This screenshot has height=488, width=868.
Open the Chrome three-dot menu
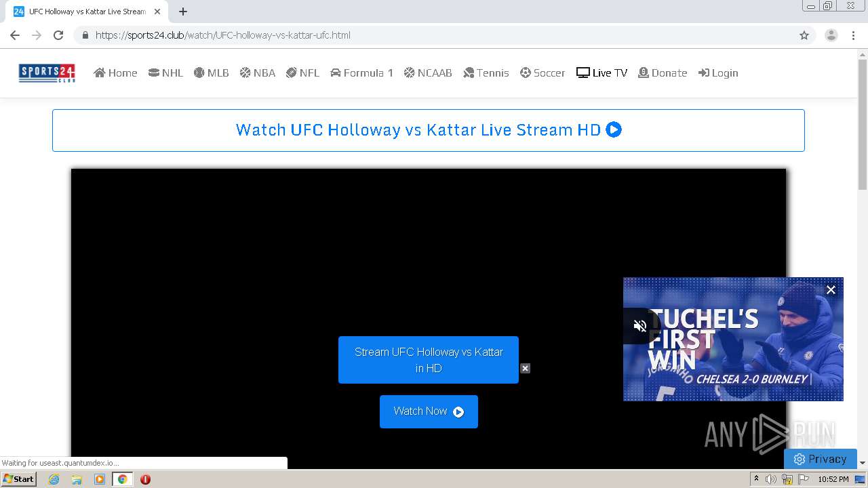click(853, 35)
